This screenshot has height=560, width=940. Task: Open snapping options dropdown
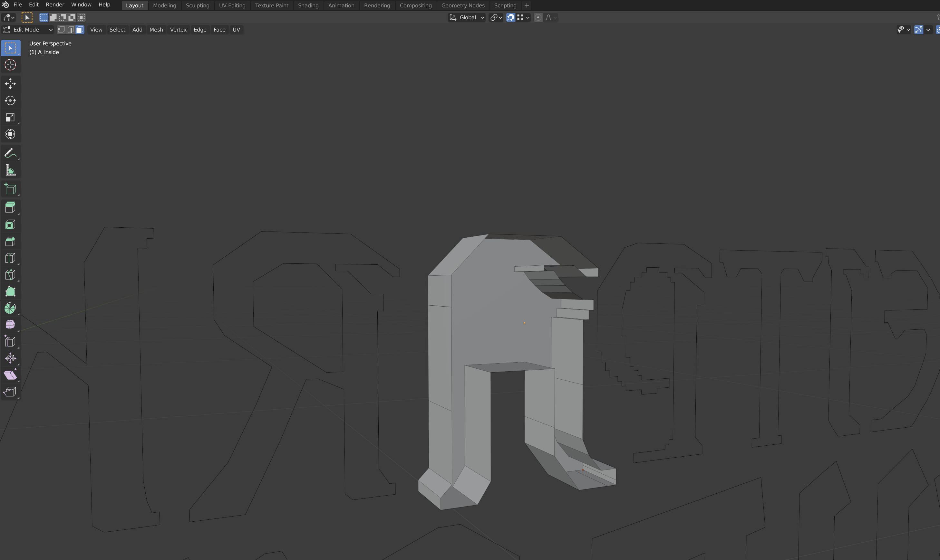(524, 17)
